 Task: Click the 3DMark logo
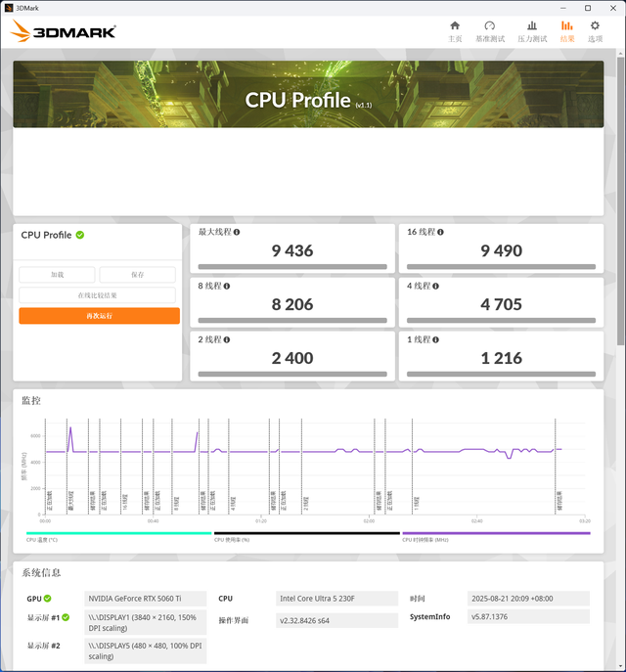(63, 31)
